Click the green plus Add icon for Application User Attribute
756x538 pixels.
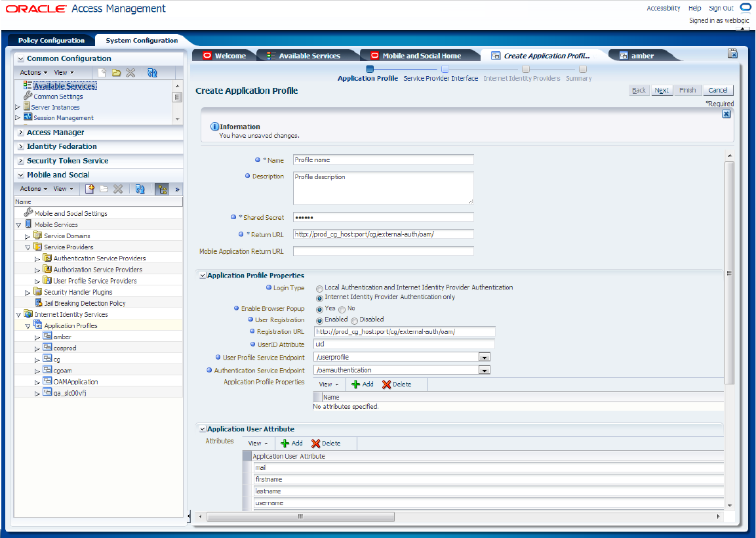pos(285,443)
